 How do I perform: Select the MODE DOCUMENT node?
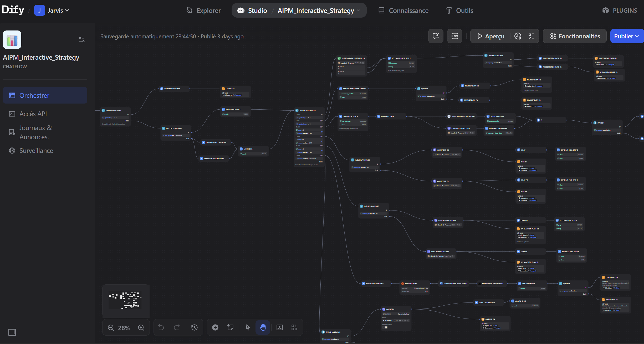236,112
